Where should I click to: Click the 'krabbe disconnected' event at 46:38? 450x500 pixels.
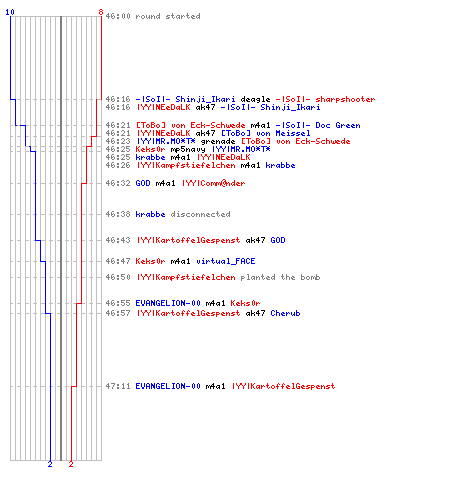183,214
